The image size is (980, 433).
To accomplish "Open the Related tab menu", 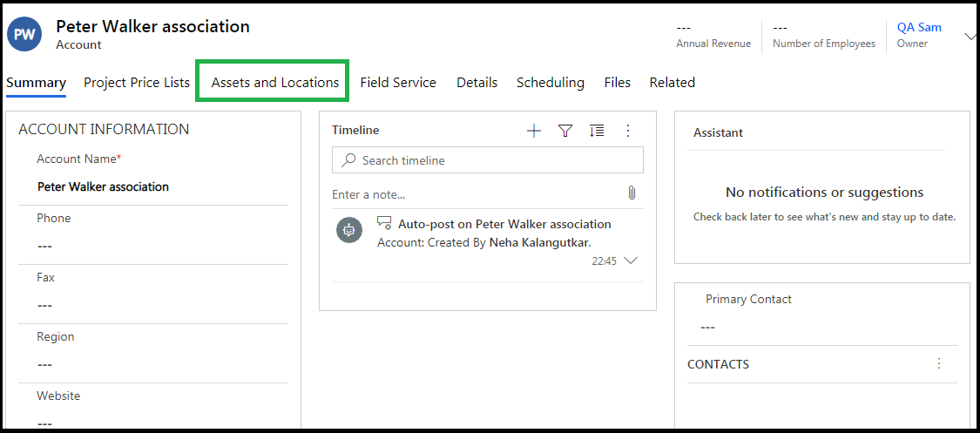I will (672, 83).
